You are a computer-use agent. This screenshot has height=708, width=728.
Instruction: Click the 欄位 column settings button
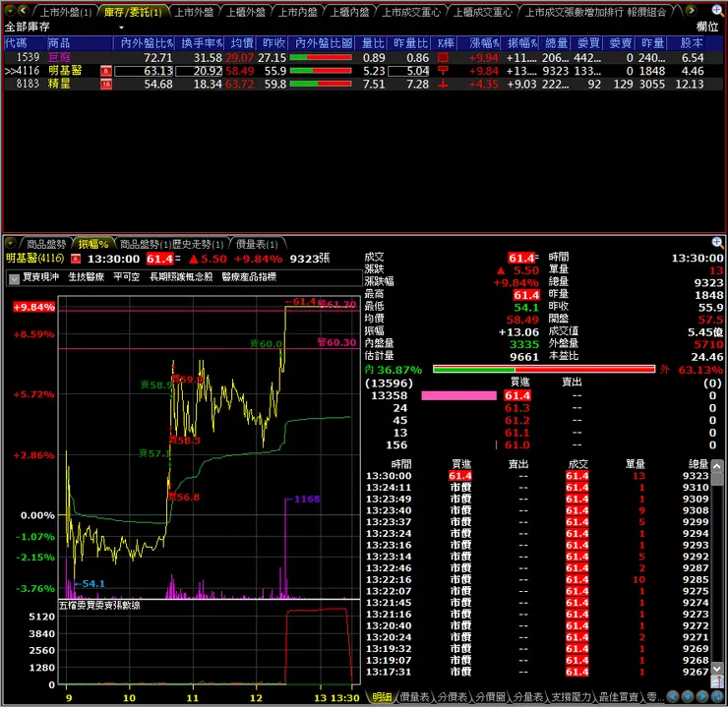[707, 27]
